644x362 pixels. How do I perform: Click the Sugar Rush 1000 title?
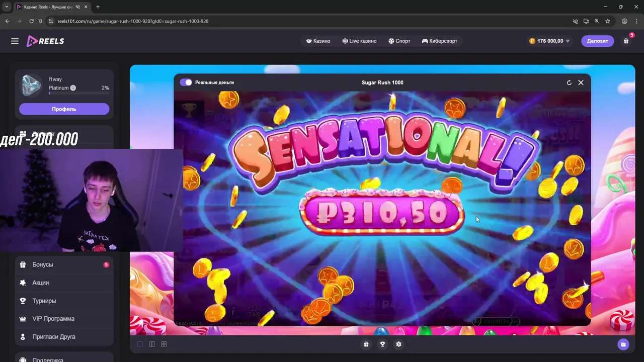click(382, 82)
